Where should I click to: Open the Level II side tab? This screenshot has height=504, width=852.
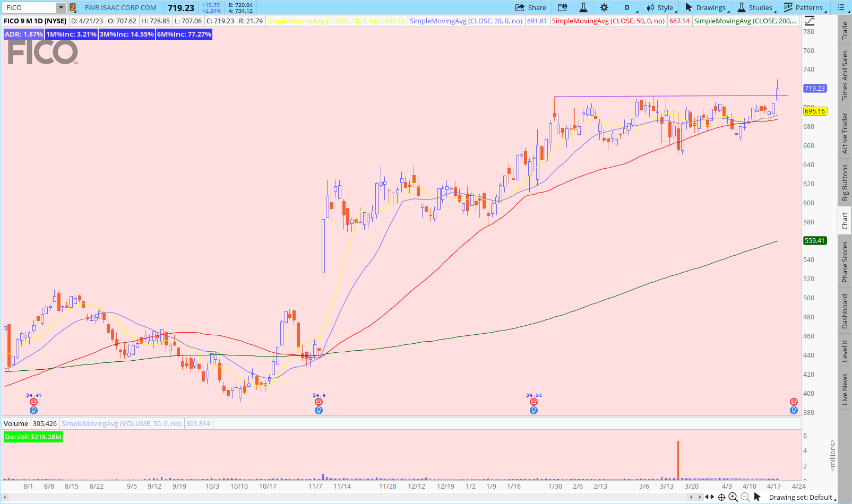tap(845, 351)
